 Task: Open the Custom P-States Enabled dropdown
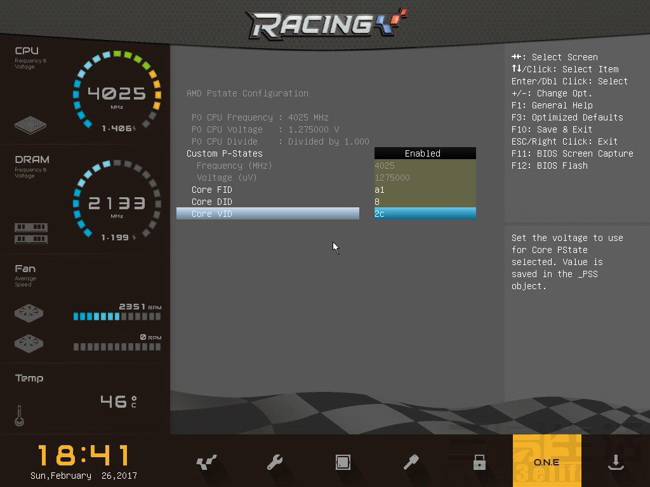pos(425,153)
